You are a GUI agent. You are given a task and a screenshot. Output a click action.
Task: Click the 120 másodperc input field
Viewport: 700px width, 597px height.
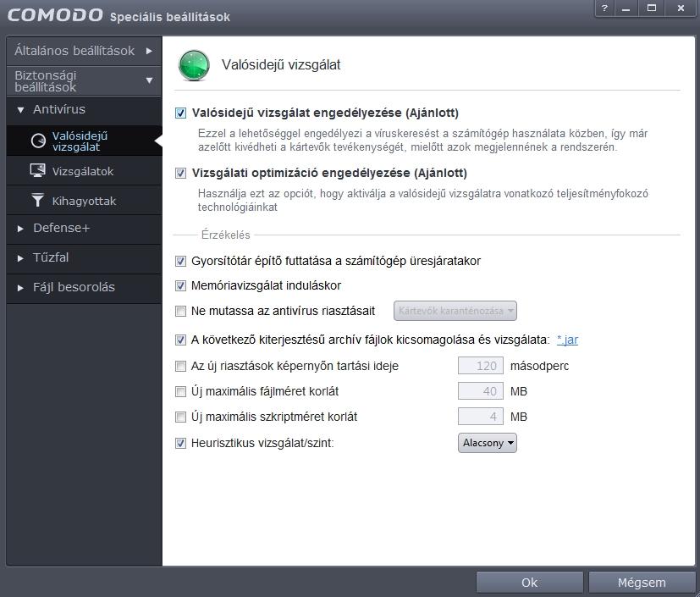[x=481, y=366]
